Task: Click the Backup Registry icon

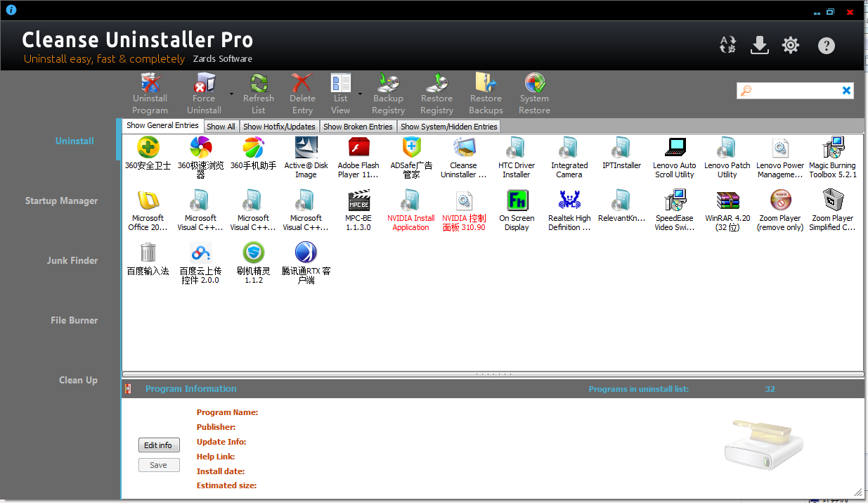Action: click(x=388, y=83)
